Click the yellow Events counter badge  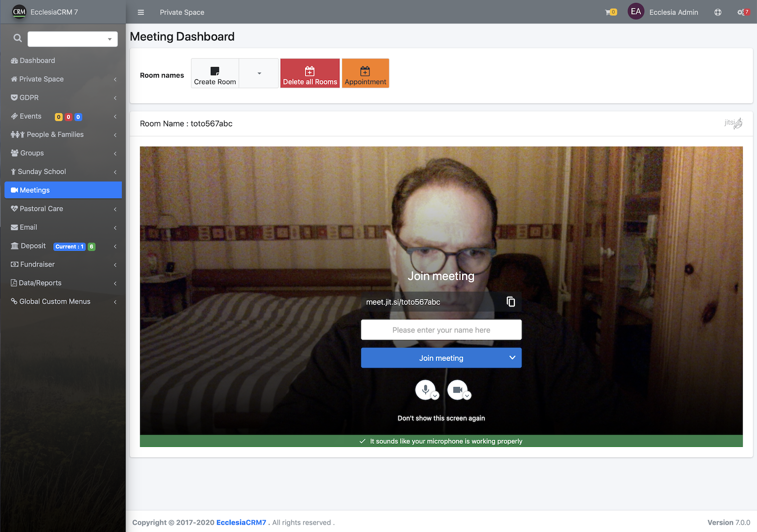tap(59, 117)
